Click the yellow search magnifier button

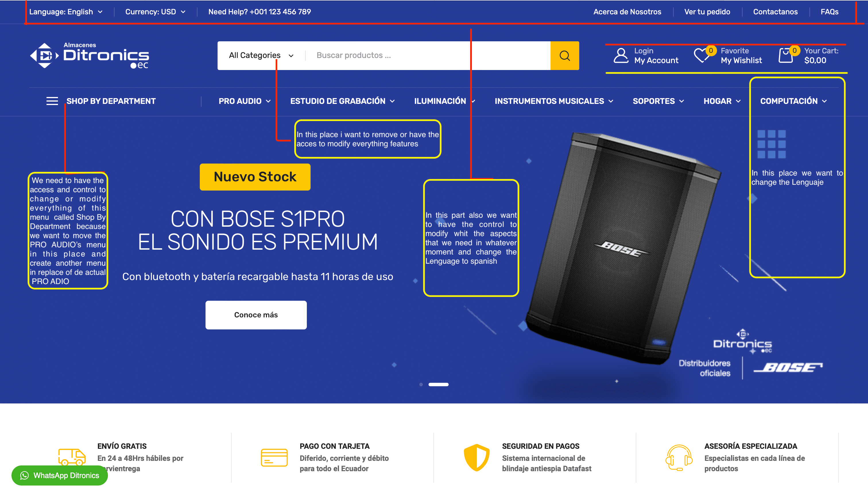[x=564, y=56]
